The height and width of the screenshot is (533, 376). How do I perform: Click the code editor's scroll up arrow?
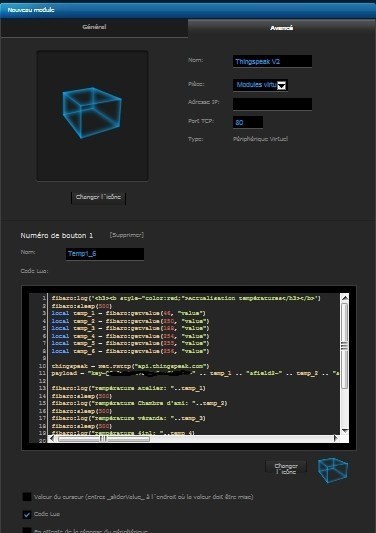click(x=345, y=298)
